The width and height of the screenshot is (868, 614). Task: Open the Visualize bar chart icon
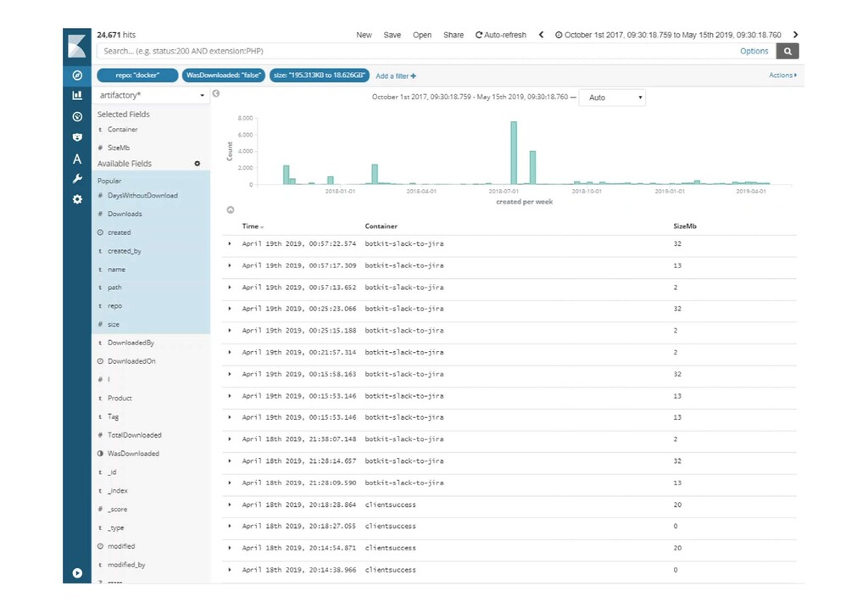tap(77, 96)
